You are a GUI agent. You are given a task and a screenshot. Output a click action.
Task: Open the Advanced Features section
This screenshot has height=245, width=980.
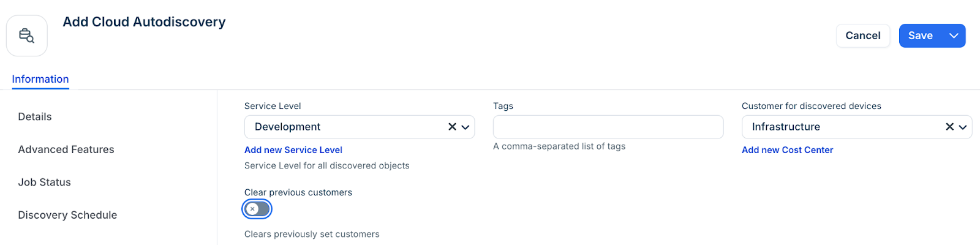(x=66, y=149)
